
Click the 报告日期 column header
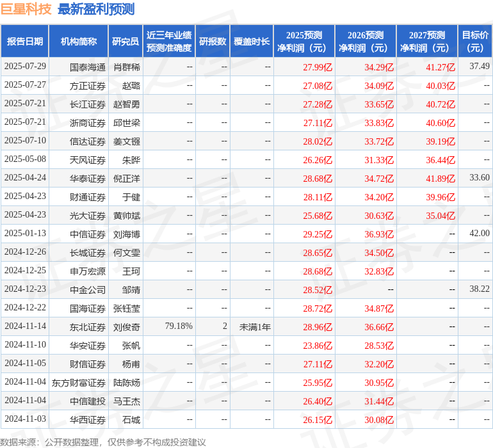[25, 41]
